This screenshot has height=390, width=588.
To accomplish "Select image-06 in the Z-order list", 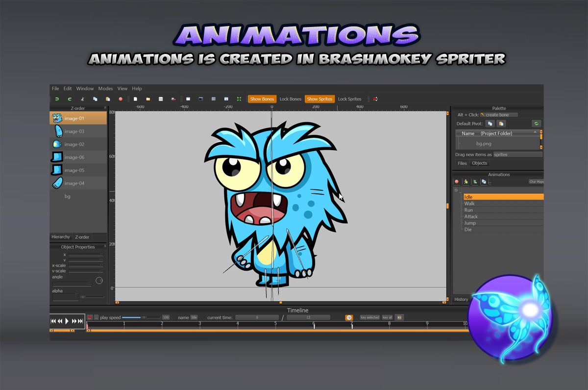I will [x=78, y=157].
